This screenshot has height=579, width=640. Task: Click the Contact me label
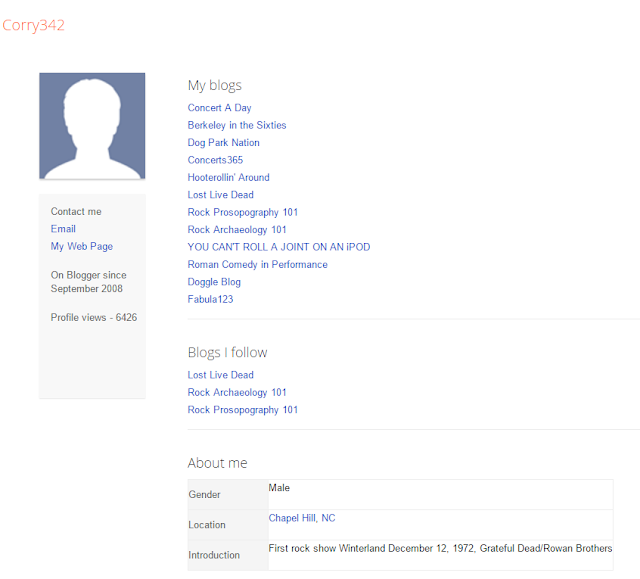[x=76, y=212]
